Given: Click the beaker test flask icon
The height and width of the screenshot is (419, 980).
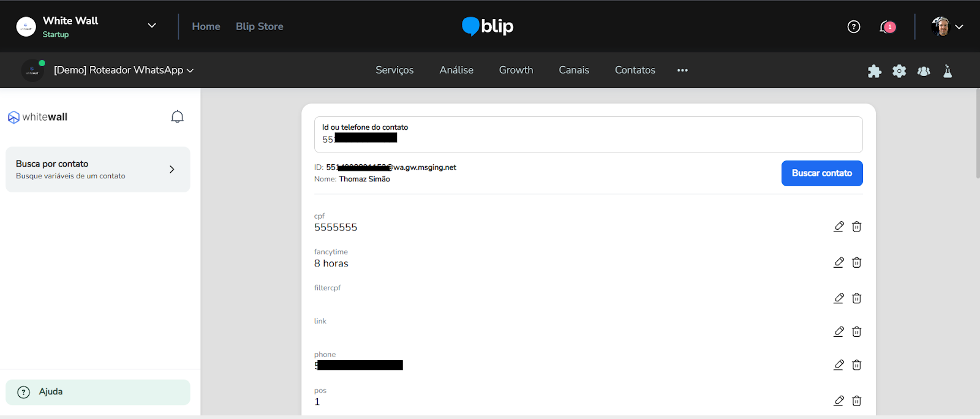Looking at the screenshot, I should [x=948, y=71].
